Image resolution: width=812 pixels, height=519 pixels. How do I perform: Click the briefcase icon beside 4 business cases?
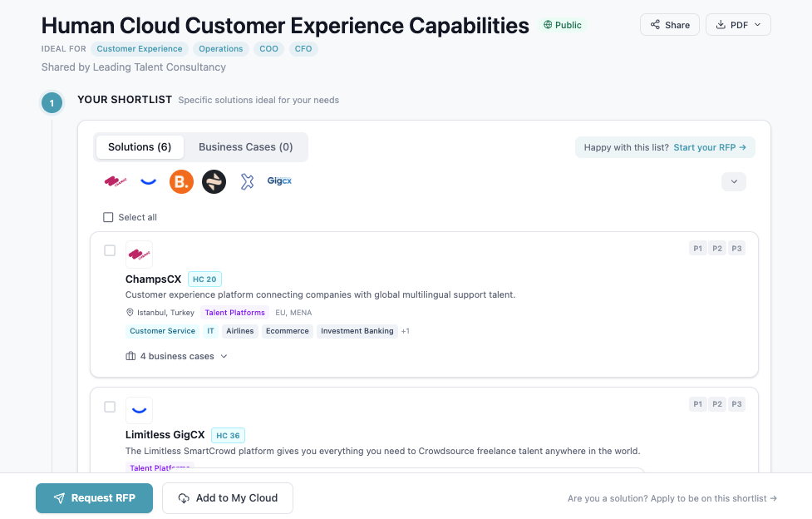[130, 356]
